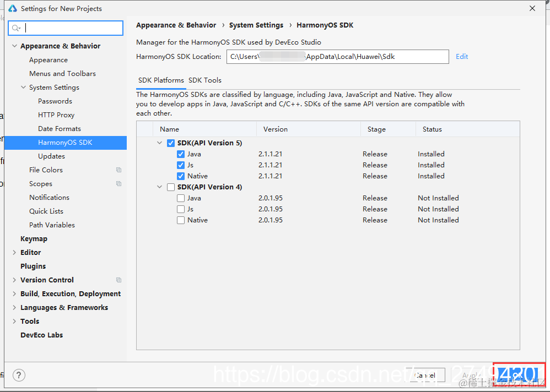Select Menus and Toolbars item

coord(62,74)
